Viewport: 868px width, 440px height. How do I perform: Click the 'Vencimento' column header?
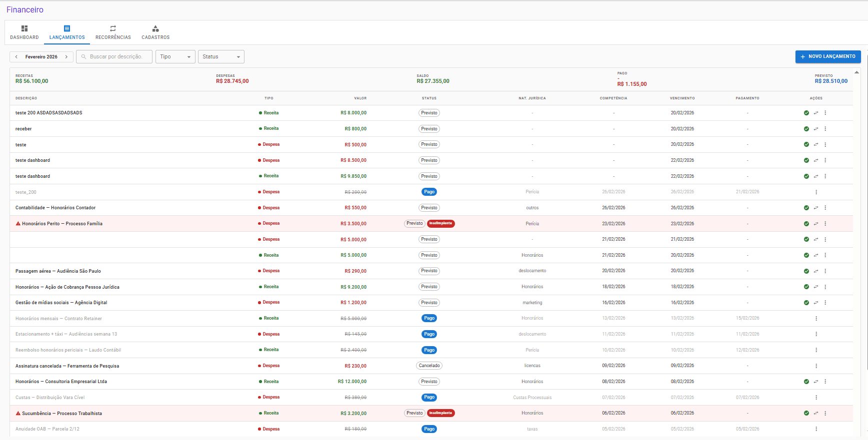tap(682, 98)
